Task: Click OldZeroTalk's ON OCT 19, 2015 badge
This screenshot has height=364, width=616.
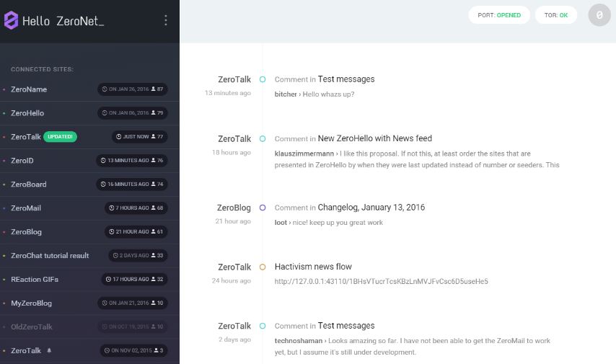Action: coord(133,327)
